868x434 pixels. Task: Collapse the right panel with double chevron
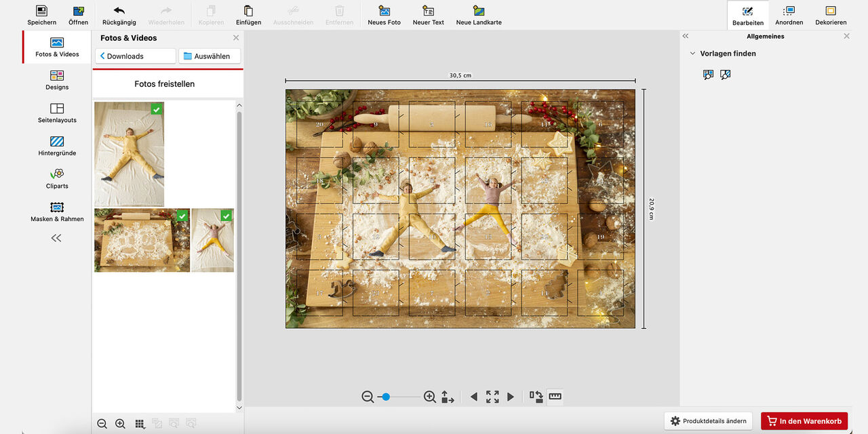(x=686, y=36)
